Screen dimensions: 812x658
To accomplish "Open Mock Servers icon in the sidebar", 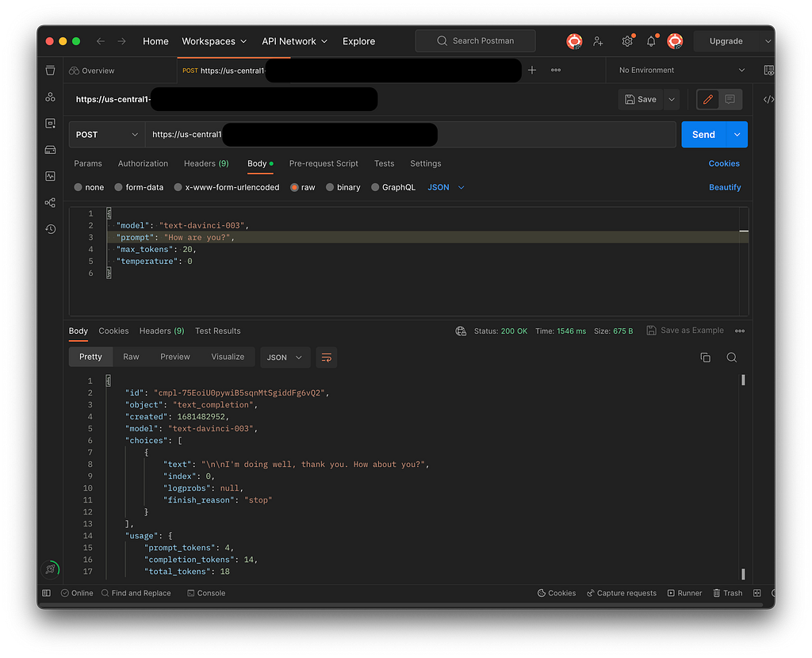I will coord(50,150).
